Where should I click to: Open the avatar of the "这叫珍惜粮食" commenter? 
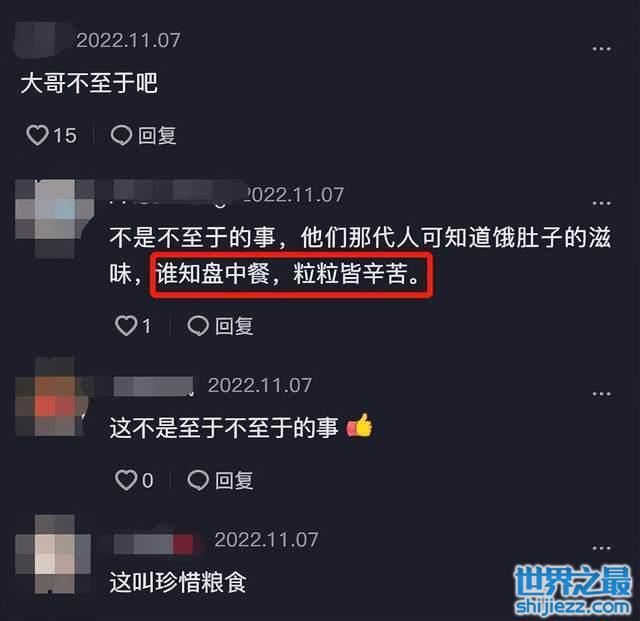53,554
